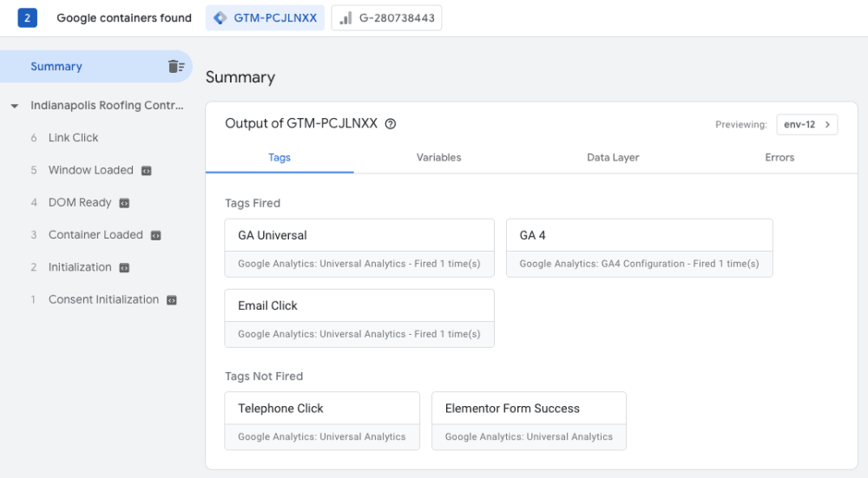The width and height of the screenshot is (868, 478).
Task: Click the "Previewing:" label
Action: [x=741, y=124]
